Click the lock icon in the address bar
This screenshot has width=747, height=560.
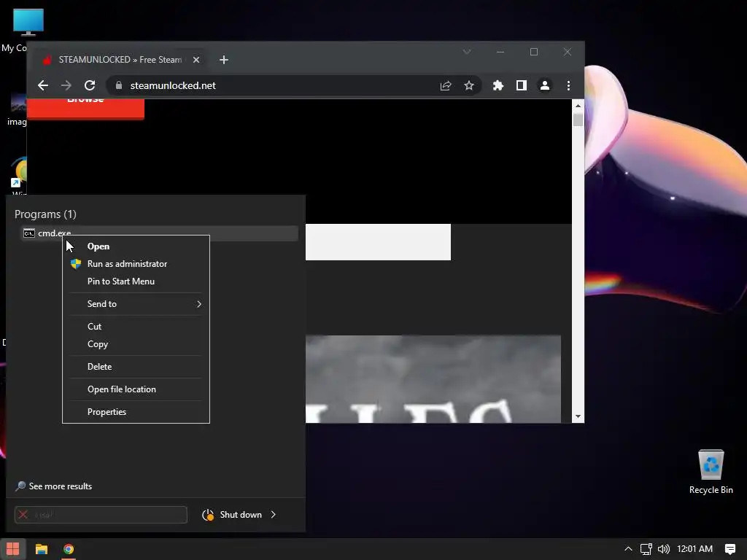[x=119, y=85]
